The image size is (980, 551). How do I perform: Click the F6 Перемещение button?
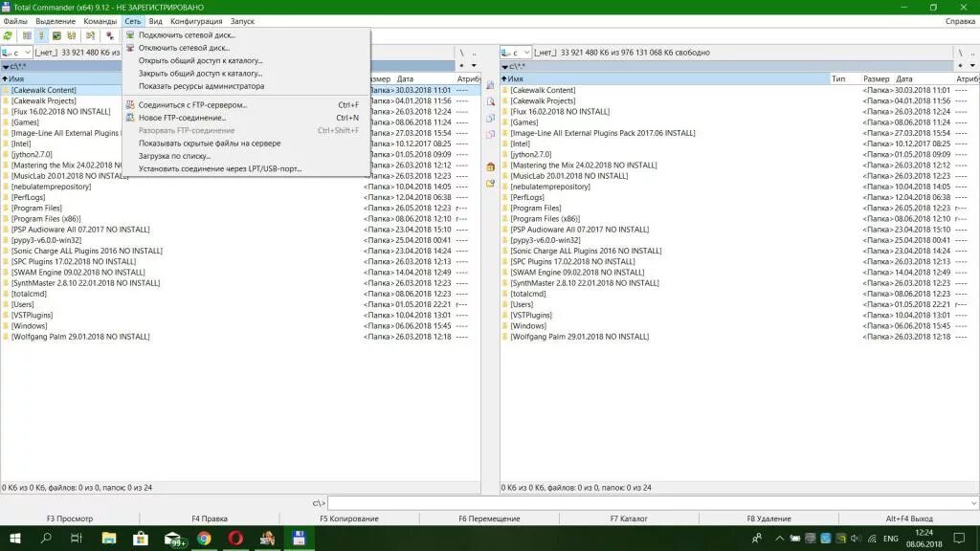(x=489, y=518)
